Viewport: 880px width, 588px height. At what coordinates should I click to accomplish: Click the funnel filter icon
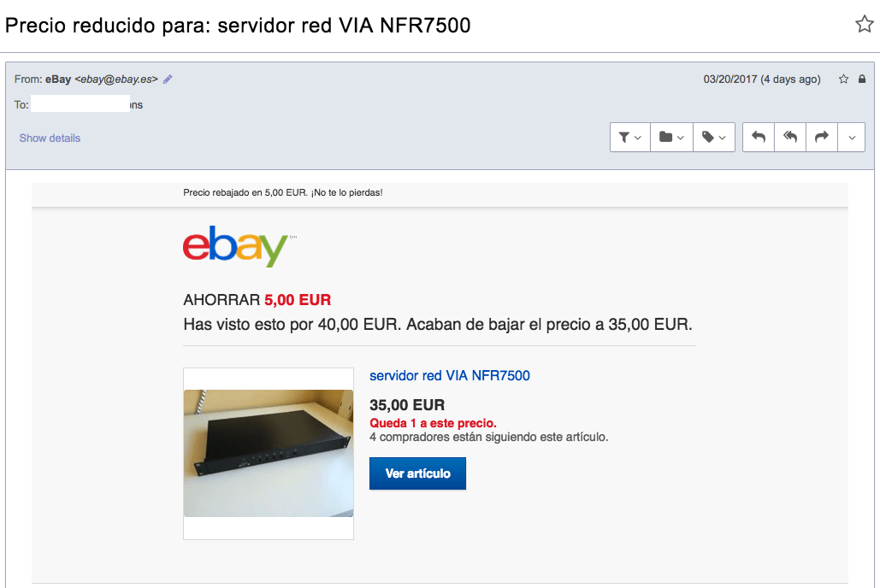[x=623, y=137]
